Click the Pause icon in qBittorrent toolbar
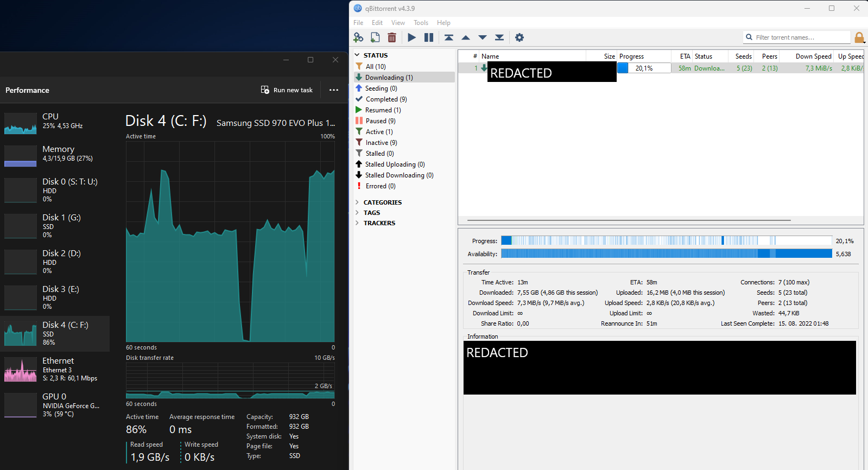Viewport: 868px width, 470px height. 429,37
